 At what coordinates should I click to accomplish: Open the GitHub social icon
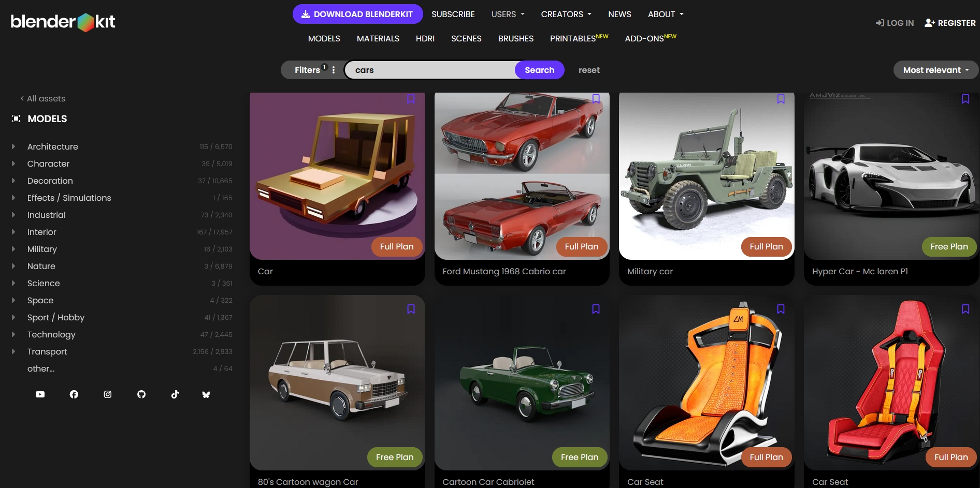click(141, 394)
